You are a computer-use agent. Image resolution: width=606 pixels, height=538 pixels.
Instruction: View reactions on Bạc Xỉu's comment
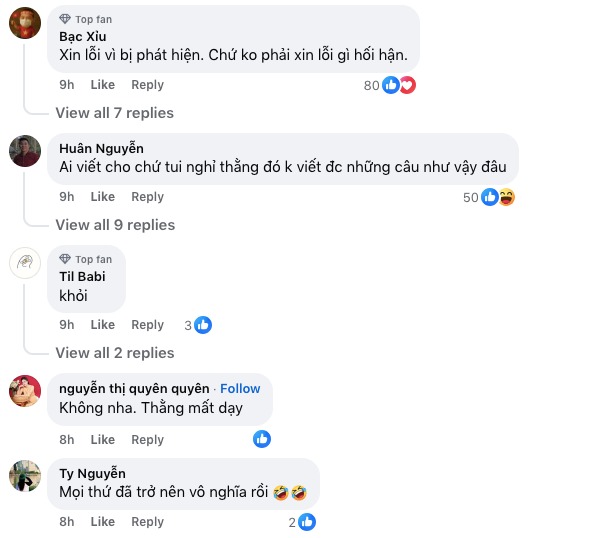tap(399, 85)
